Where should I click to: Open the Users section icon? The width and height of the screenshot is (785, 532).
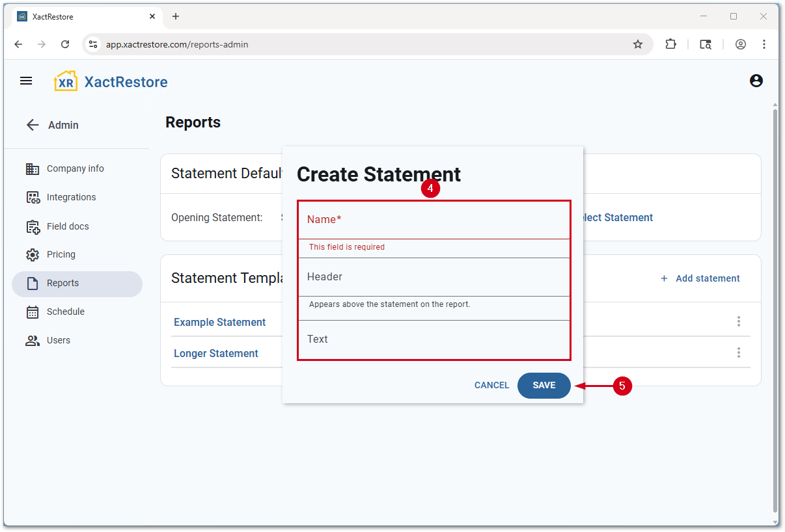(x=33, y=340)
